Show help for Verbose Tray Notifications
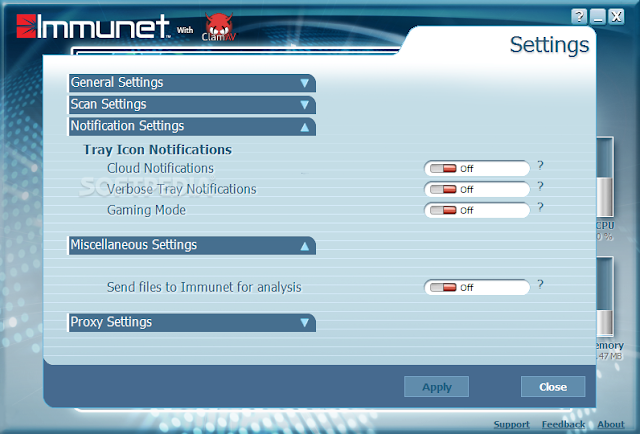 (540, 187)
